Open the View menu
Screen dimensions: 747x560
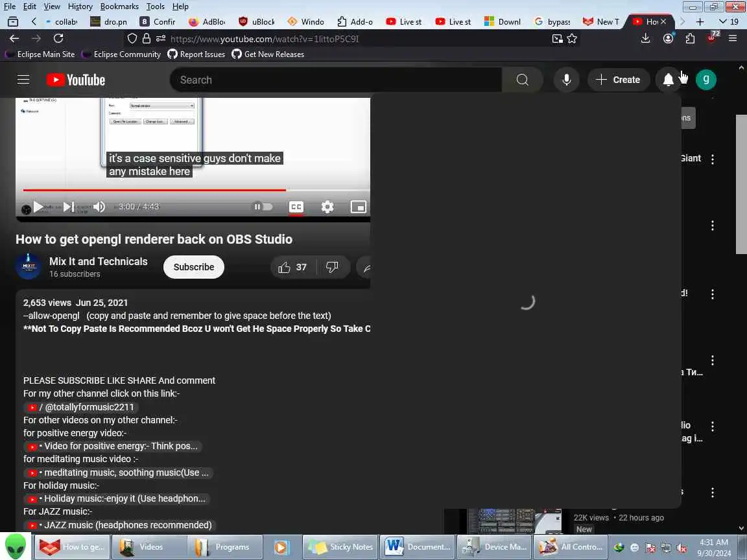click(x=52, y=6)
